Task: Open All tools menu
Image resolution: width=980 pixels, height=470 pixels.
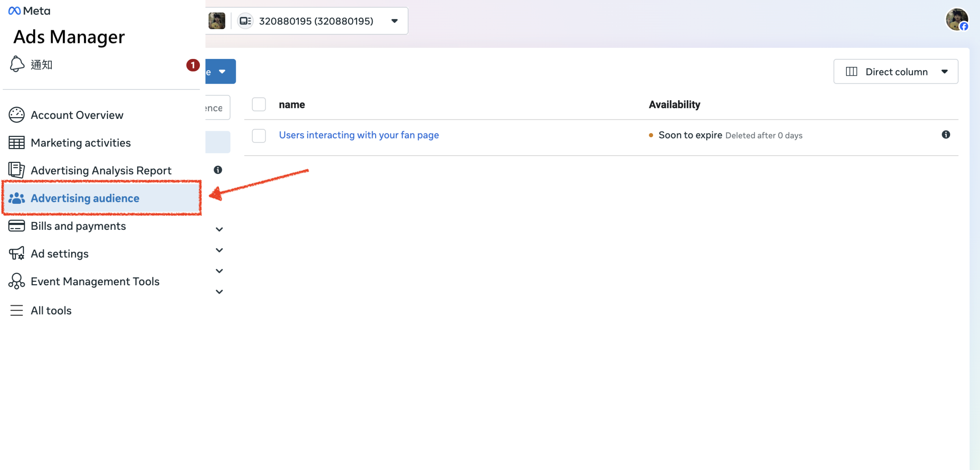Action: click(51, 310)
